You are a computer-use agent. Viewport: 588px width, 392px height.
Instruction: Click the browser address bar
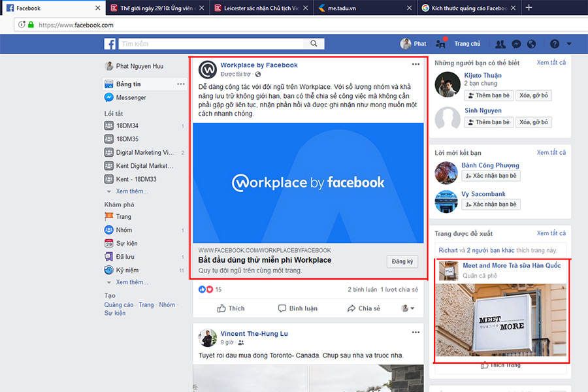pyautogui.click(x=300, y=25)
